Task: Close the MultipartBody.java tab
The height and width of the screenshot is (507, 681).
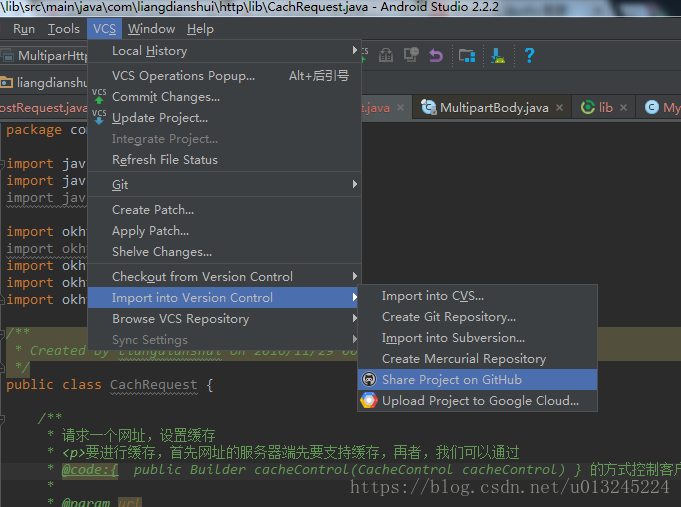Action: (x=559, y=107)
